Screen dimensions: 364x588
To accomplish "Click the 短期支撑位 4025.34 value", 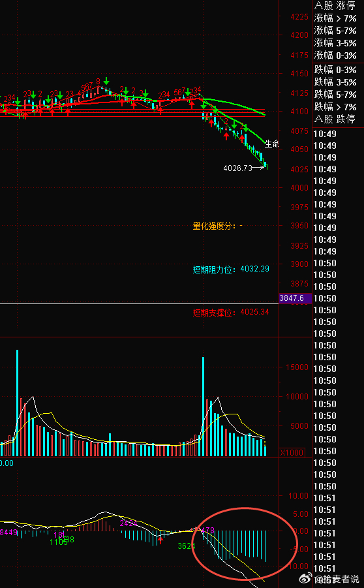I will (x=254, y=312).
